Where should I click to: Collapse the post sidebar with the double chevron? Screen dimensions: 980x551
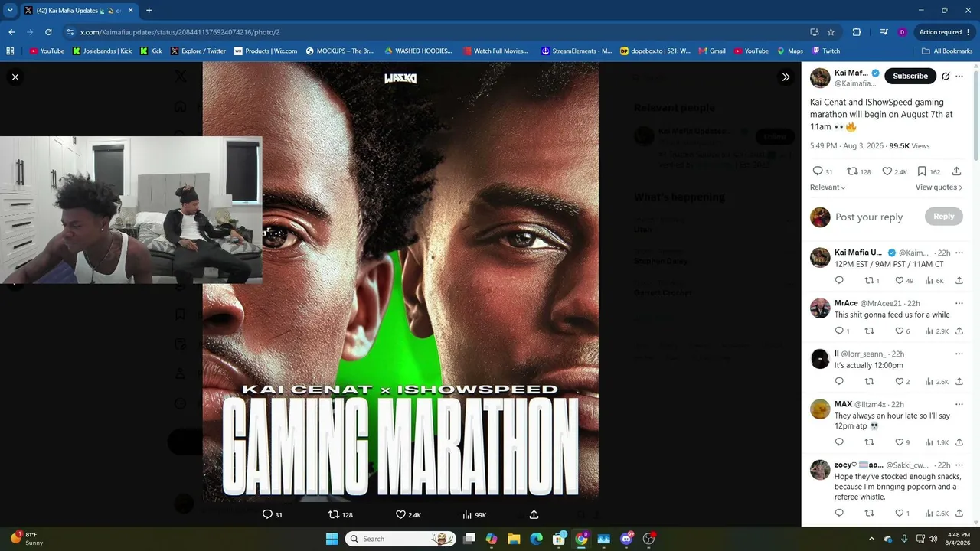coord(786,77)
